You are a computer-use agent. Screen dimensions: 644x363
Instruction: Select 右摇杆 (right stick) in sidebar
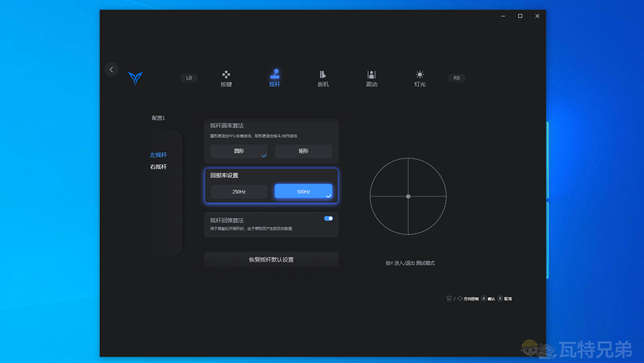[x=158, y=167]
